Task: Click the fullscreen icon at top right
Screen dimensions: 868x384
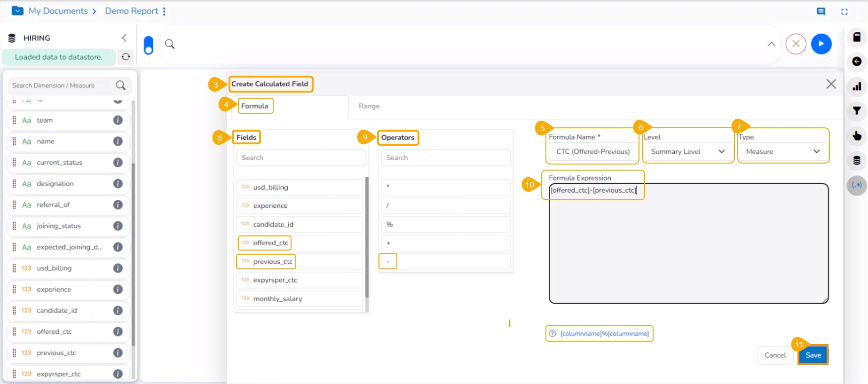Action: tap(844, 11)
